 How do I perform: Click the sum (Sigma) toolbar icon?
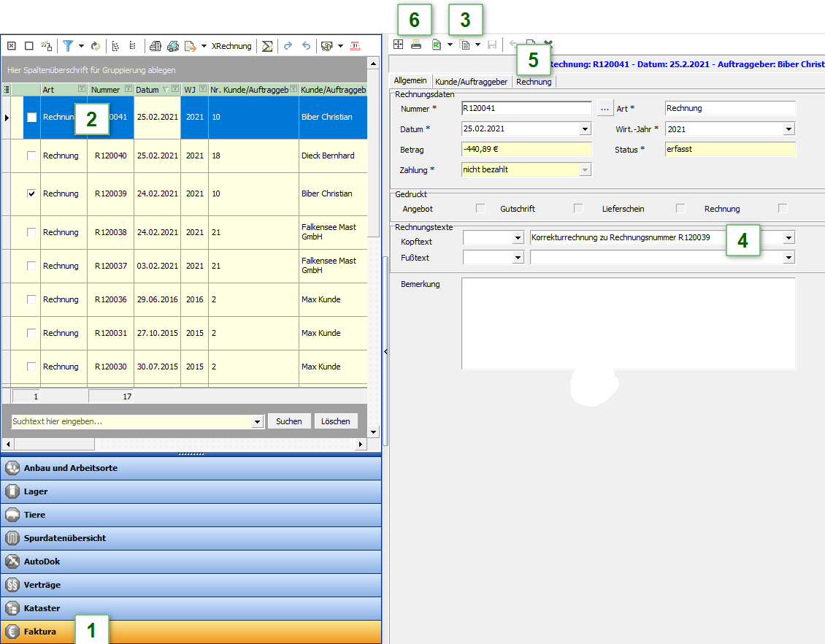click(x=267, y=46)
